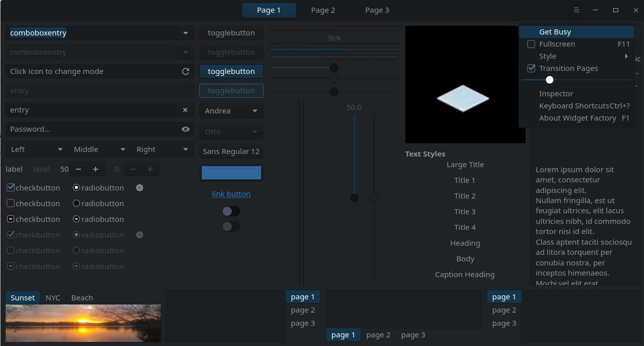The image size is (644, 346).
Task: Click the slider knob in the popup menu
Action: 550,80
